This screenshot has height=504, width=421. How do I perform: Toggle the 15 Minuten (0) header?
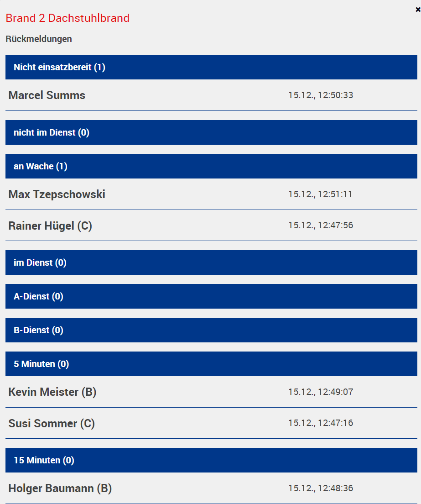tap(211, 461)
